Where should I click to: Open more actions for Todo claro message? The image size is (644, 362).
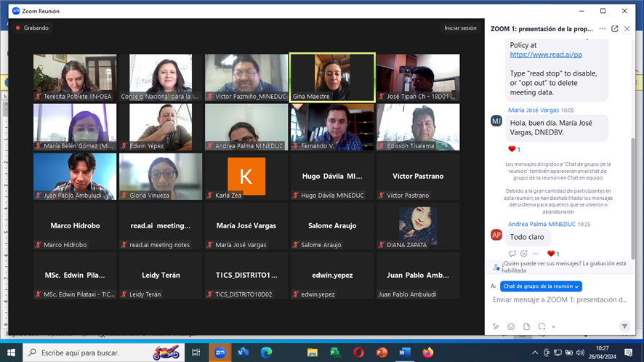click(x=536, y=254)
